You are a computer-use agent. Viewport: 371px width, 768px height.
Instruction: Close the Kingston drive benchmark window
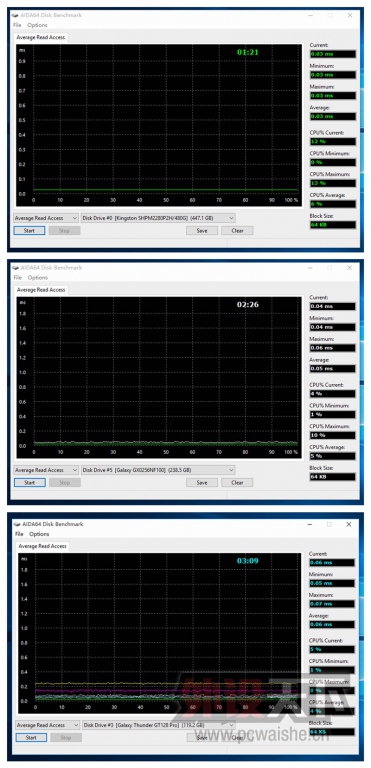pyautogui.click(x=350, y=15)
